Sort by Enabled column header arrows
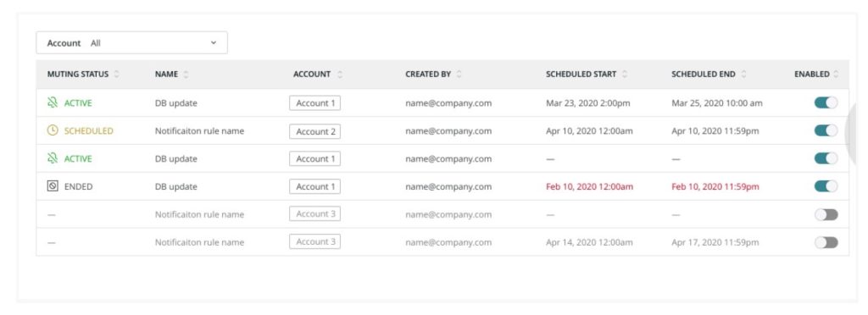The height and width of the screenshot is (315, 868). pos(836,74)
